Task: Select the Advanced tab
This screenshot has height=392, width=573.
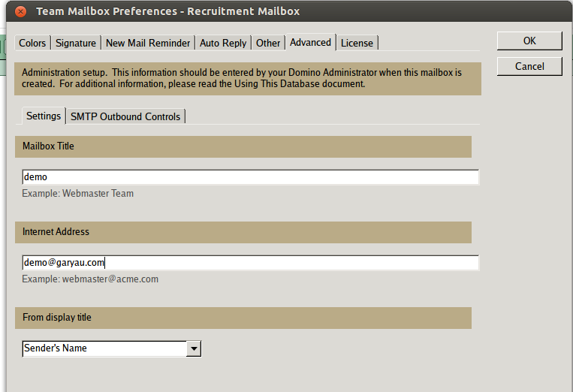Action: [310, 42]
